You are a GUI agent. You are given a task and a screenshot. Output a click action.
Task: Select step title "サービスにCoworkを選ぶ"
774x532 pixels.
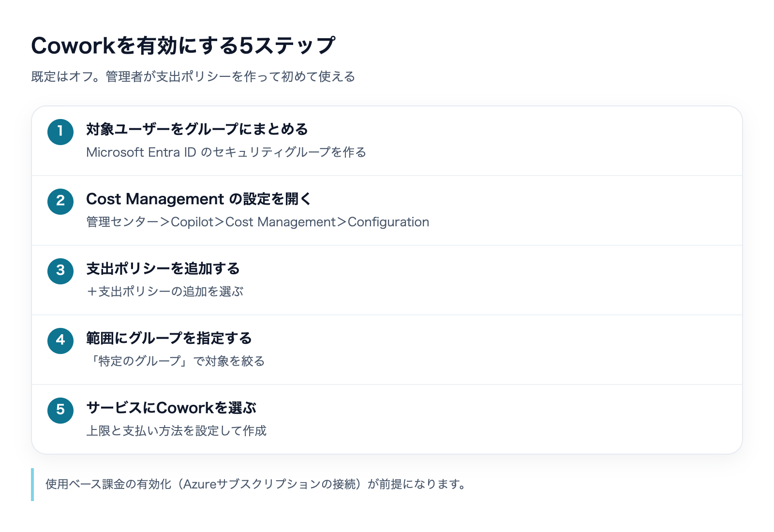coord(171,408)
